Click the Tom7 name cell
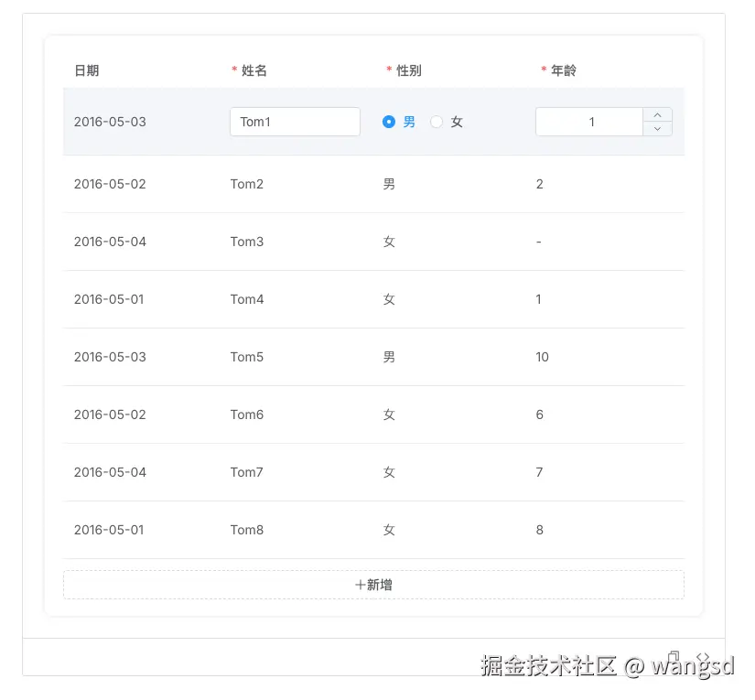The image size is (755, 700). pos(246,472)
